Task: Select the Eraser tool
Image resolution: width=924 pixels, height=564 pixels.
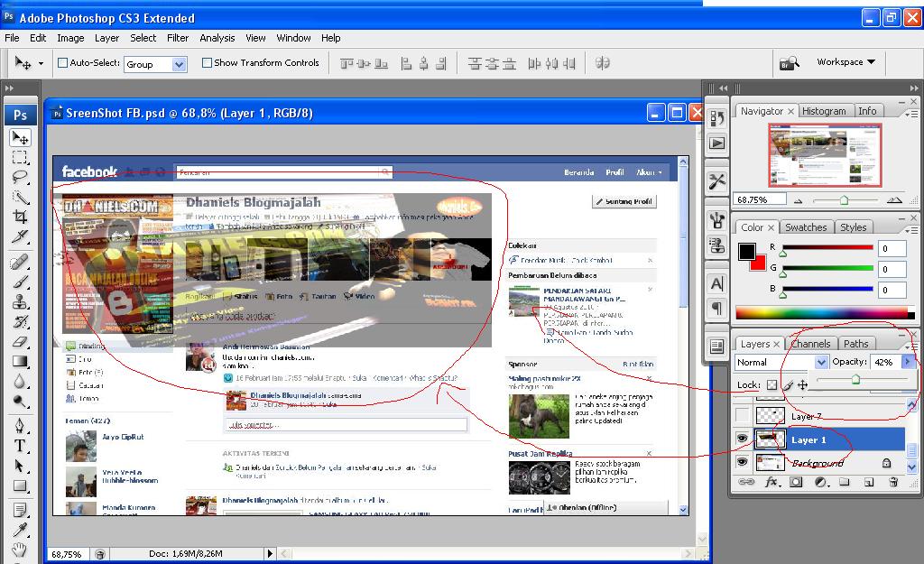Action: (20, 342)
